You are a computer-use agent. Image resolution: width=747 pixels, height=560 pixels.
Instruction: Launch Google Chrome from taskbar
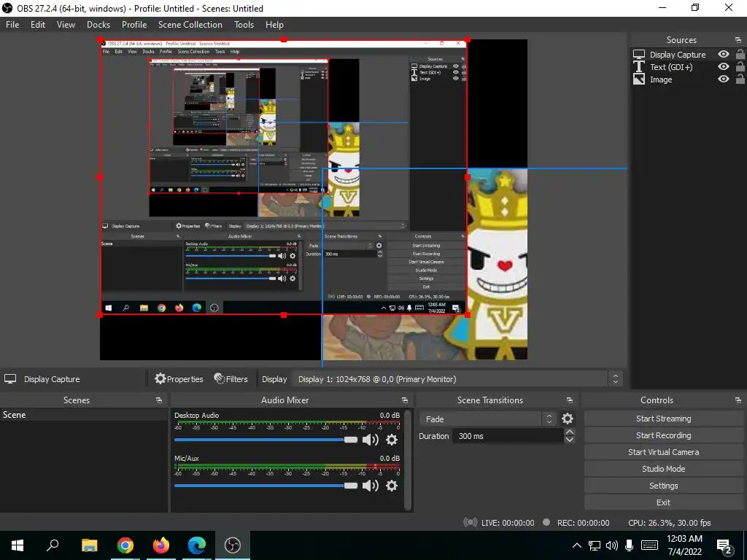coord(125,545)
